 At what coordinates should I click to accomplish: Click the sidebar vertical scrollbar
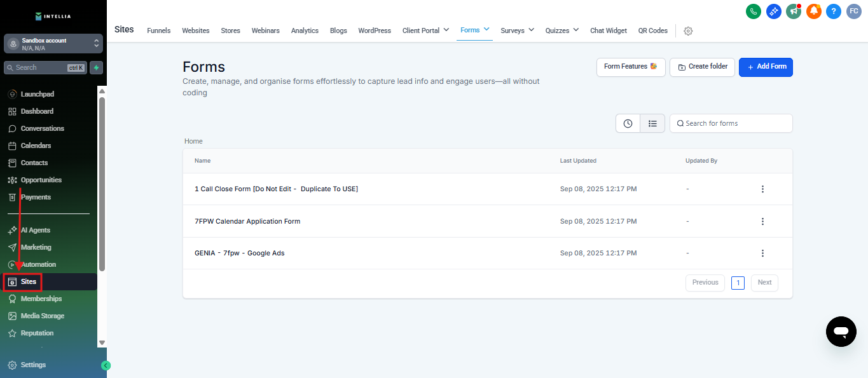tap(102, 184)
